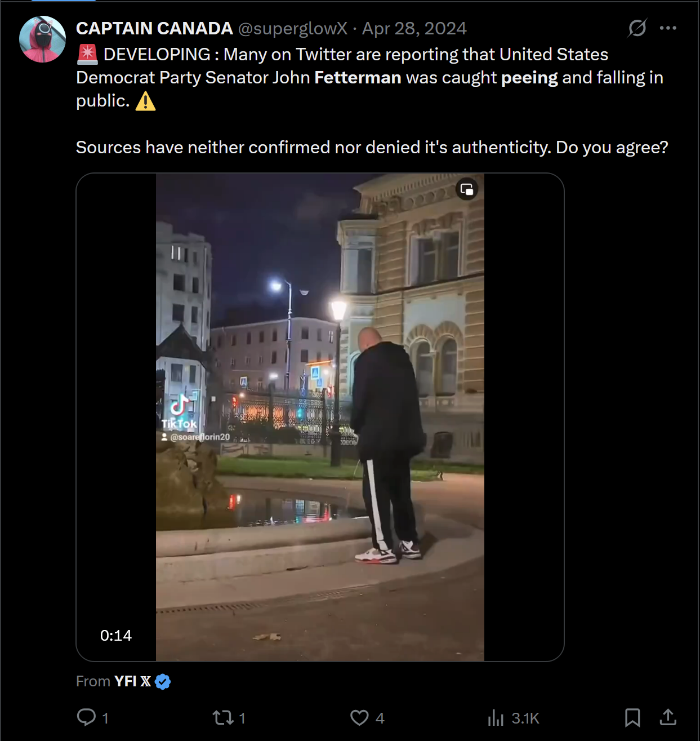Click the CAPTAIN CANADA display name
This screenshot has width=700, height=741.
click(154, 28)
